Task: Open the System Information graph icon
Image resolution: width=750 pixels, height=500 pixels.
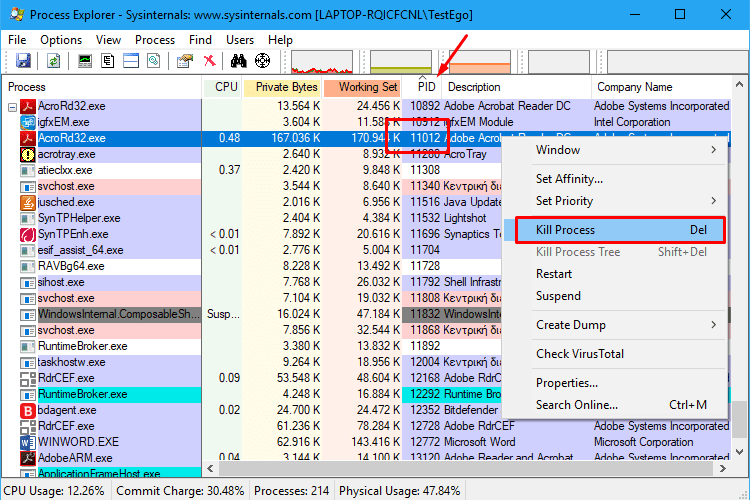Action: pyautogui.click(x=85, y=61)
